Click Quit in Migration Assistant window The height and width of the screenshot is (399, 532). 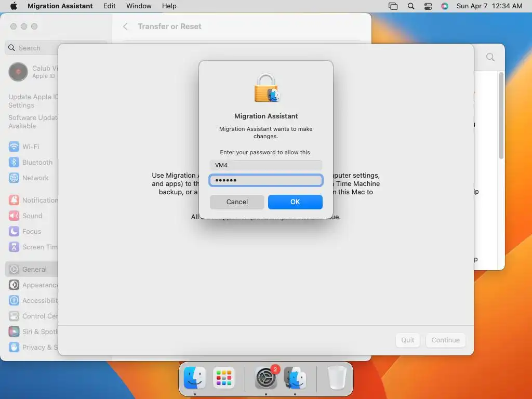[407, 340]
